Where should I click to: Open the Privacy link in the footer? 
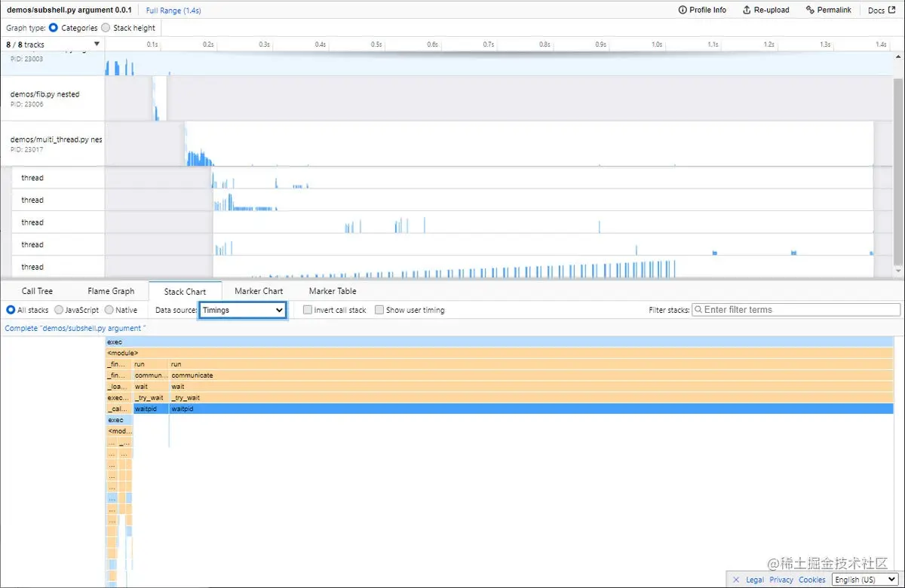(x=781, y=579)
